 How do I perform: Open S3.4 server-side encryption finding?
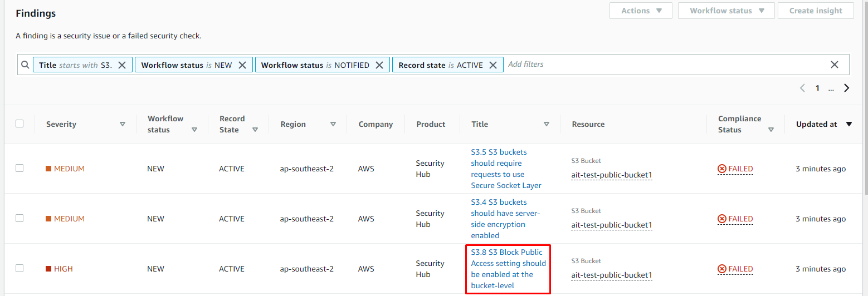point(505,219)
